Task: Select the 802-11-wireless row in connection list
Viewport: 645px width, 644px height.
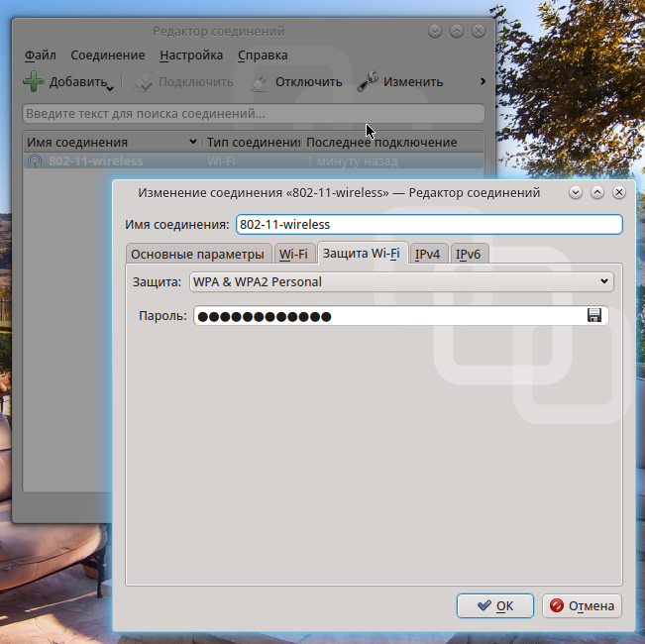Action: 254,161
